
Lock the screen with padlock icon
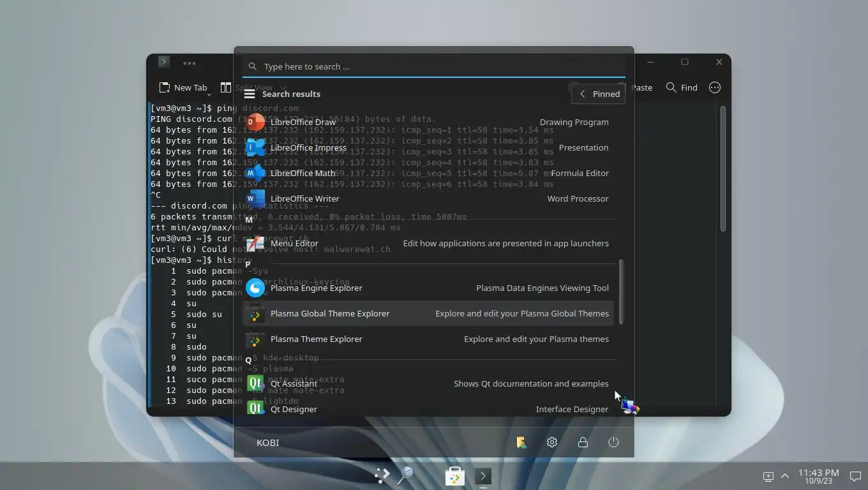point(583,442)
